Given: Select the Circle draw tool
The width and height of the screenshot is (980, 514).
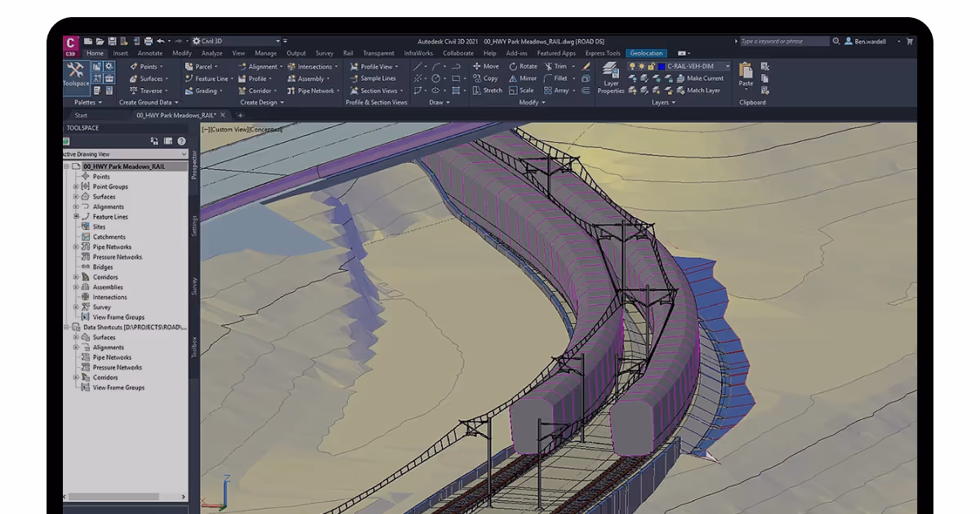Looking at the screenshot, I should tap(436, 78).
